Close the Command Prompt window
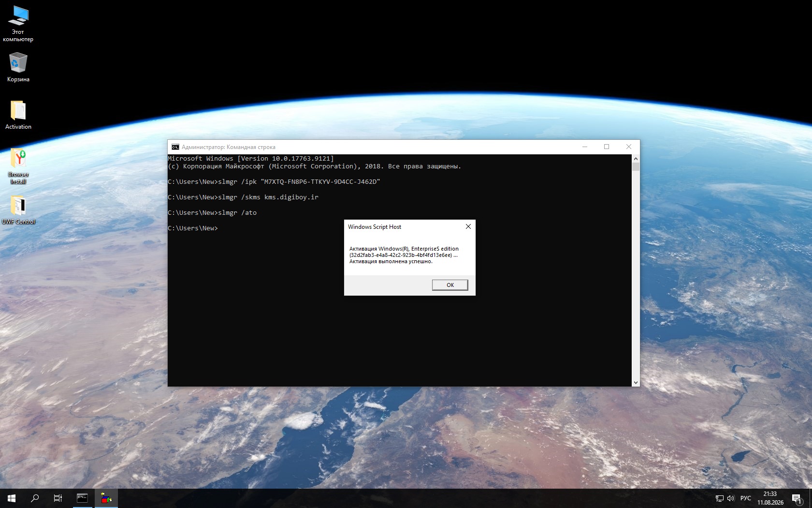 [629, 147]
